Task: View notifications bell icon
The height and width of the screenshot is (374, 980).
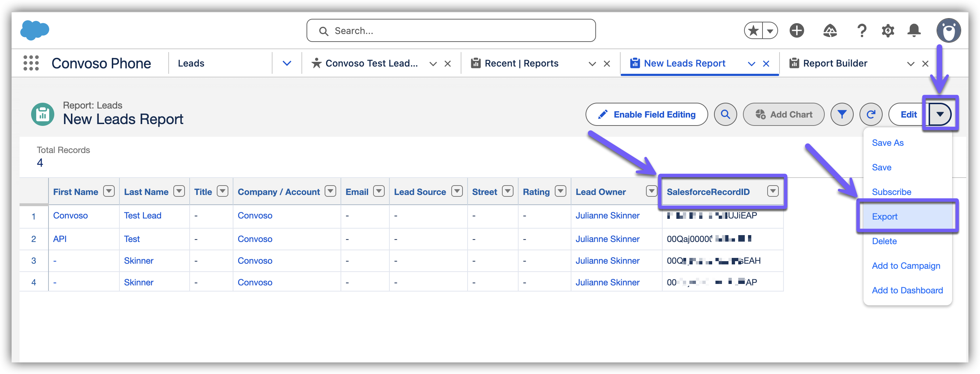Action: [x=914, y=31]
